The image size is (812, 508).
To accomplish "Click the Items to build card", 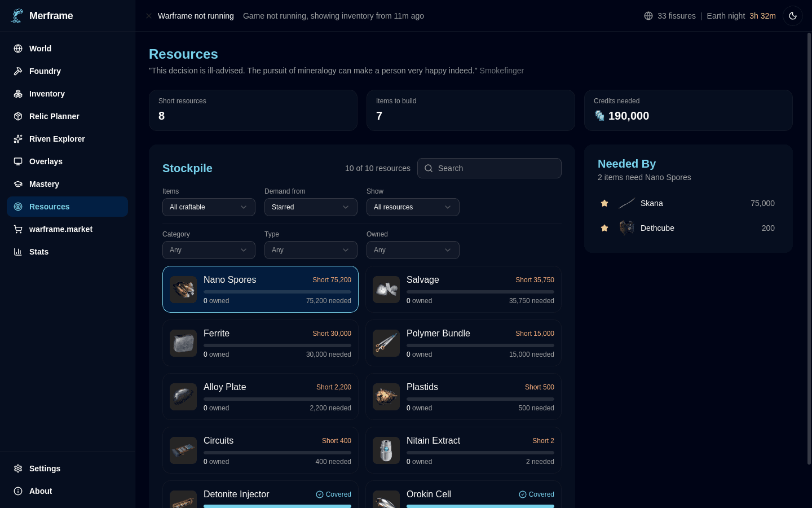I will click(471, 110).
